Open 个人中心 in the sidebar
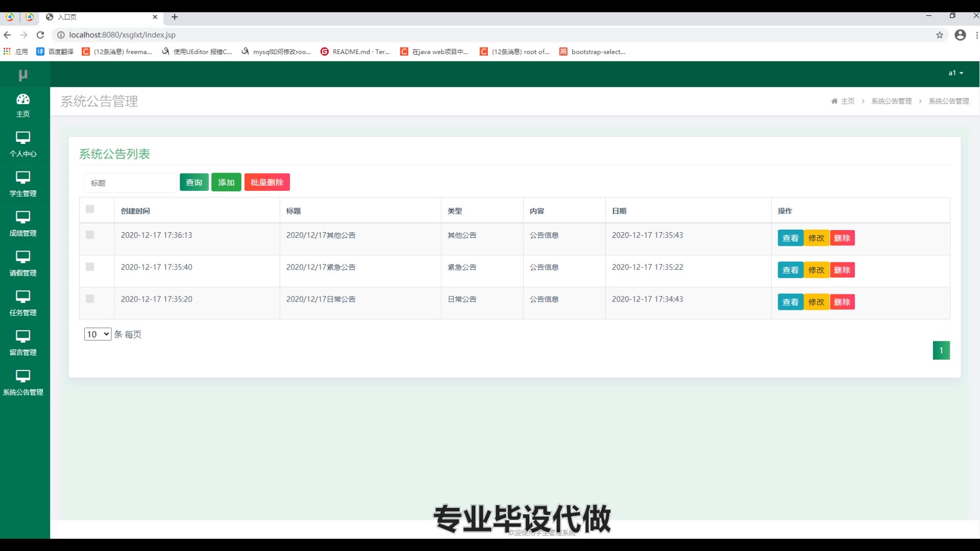 tap(23, 145)
